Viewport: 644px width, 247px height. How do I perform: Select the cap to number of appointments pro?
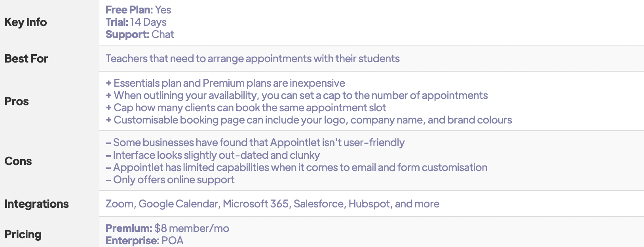point(297,95)
